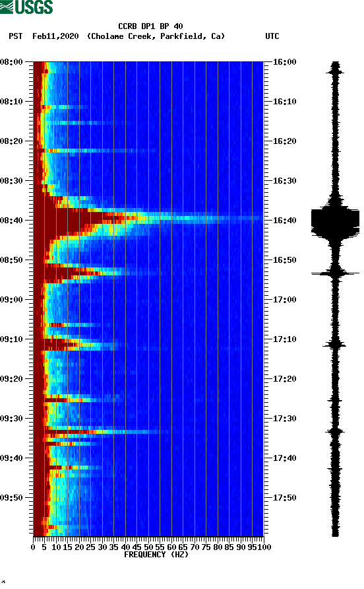Select the title text 'CCRB DP1 BP 40'
This screenshot has width=364, height=589.
click(150, 26)
